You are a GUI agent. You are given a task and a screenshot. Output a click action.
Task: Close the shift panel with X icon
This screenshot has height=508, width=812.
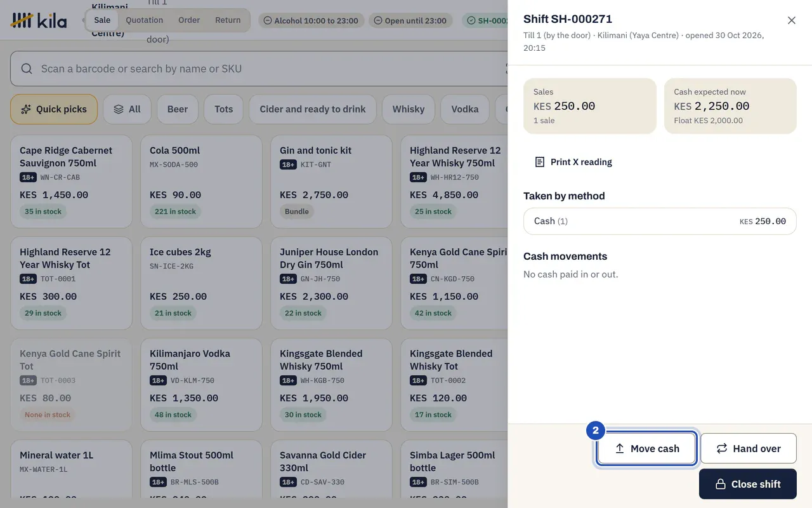tap(792, 20)
